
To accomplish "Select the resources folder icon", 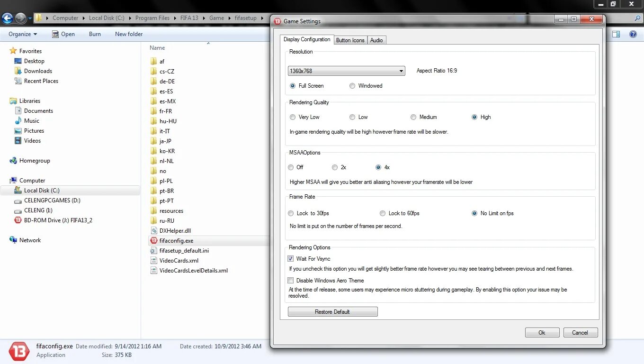I will [x=153, y=211].
